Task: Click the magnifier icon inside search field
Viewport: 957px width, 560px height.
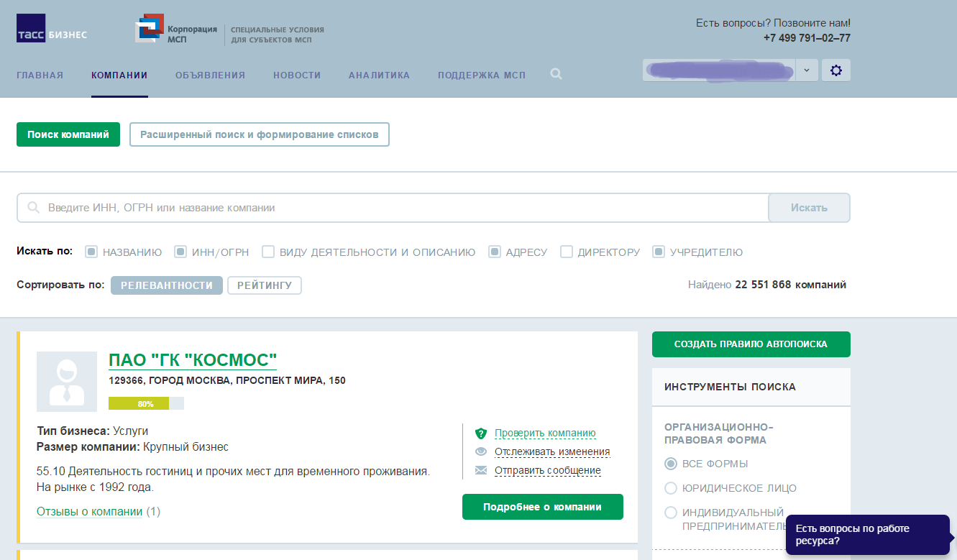Action: [33, 208]
